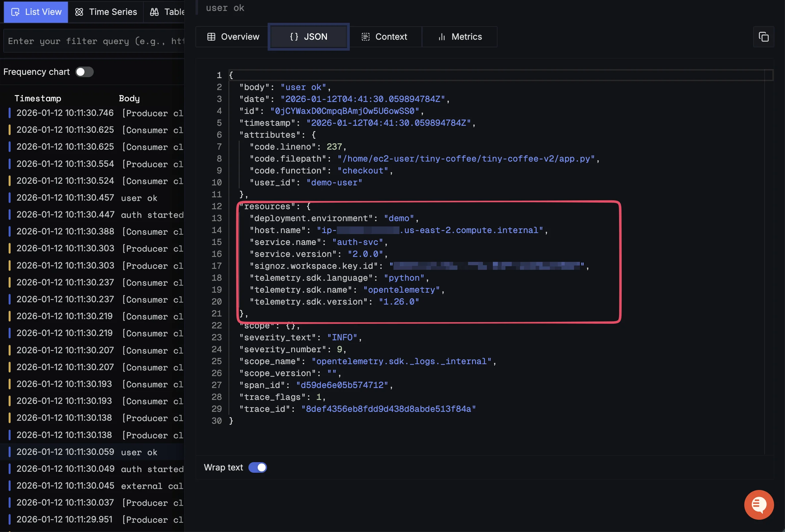Click the Overview grid icon

point(211,37)
